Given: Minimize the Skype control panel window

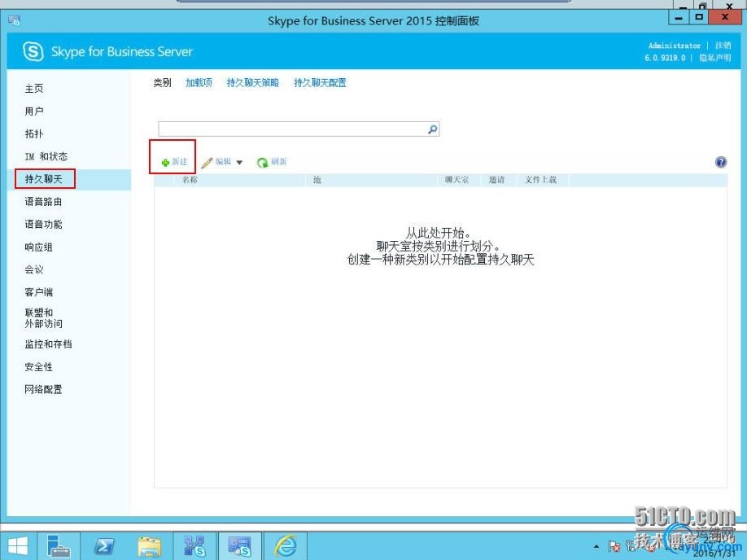Looking at the screenshot, I should tap(679, 18).
